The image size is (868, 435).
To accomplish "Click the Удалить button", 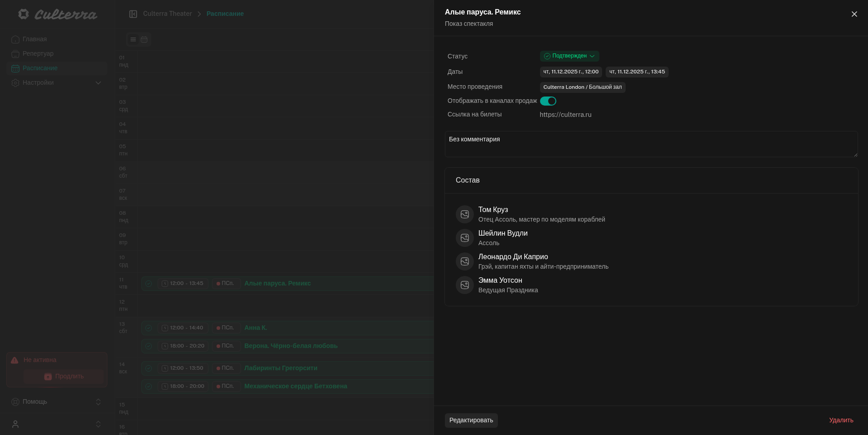I will pyautogui.click(x=841, y=420).
